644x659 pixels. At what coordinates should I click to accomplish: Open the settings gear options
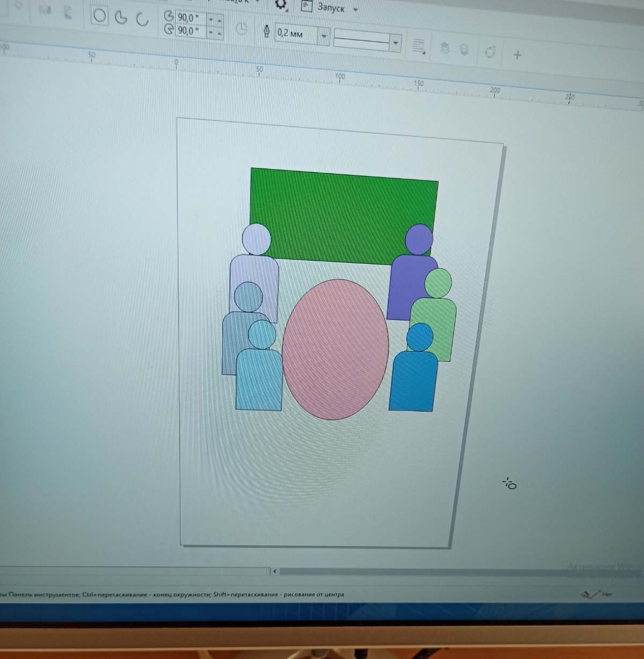coord(280,4)
